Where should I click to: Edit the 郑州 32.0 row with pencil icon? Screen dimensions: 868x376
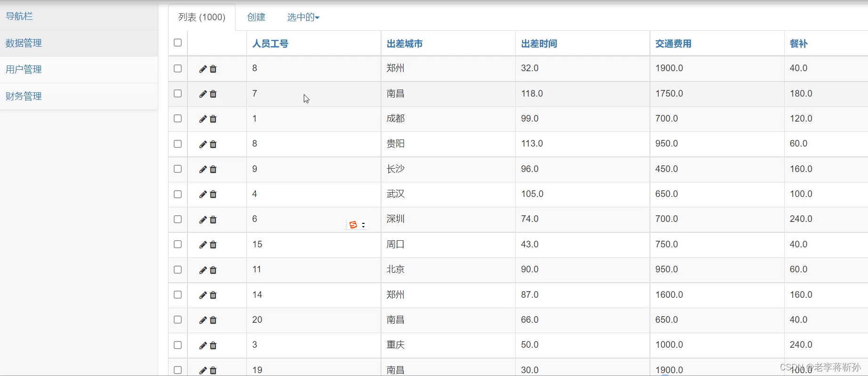(x=203, y=69)
